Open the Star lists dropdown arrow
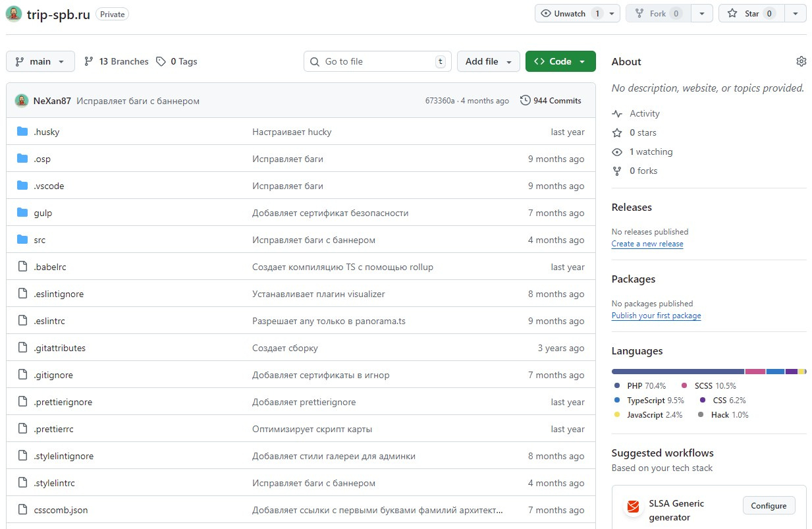This screenshot has width=812, height=529. click(796, 14)
